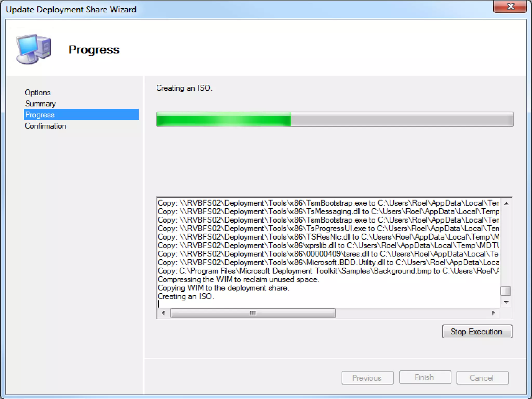Viewport: 532px width, 399px height.
Task: Click the log's horizontal scrollbar thumb
Action: click(x=253, y=313)
